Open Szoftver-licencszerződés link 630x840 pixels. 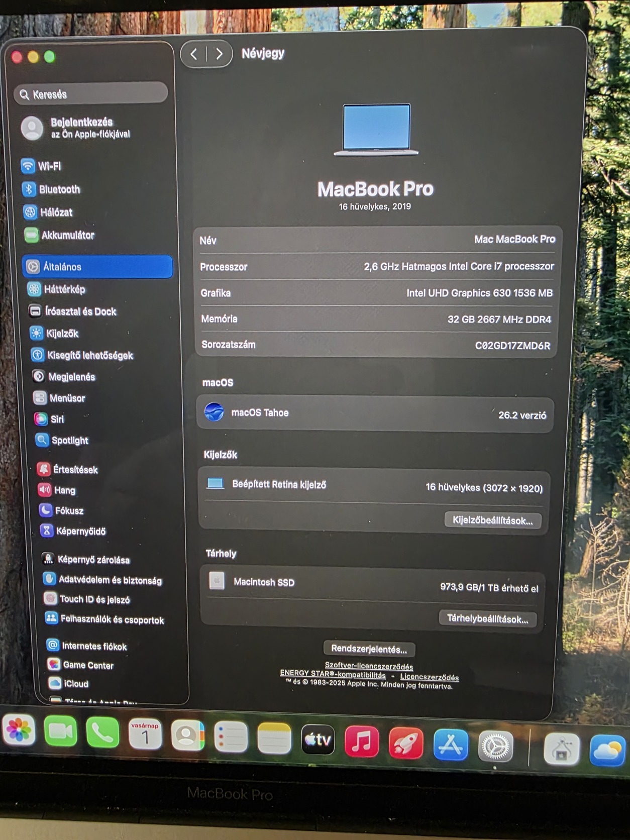369,666
